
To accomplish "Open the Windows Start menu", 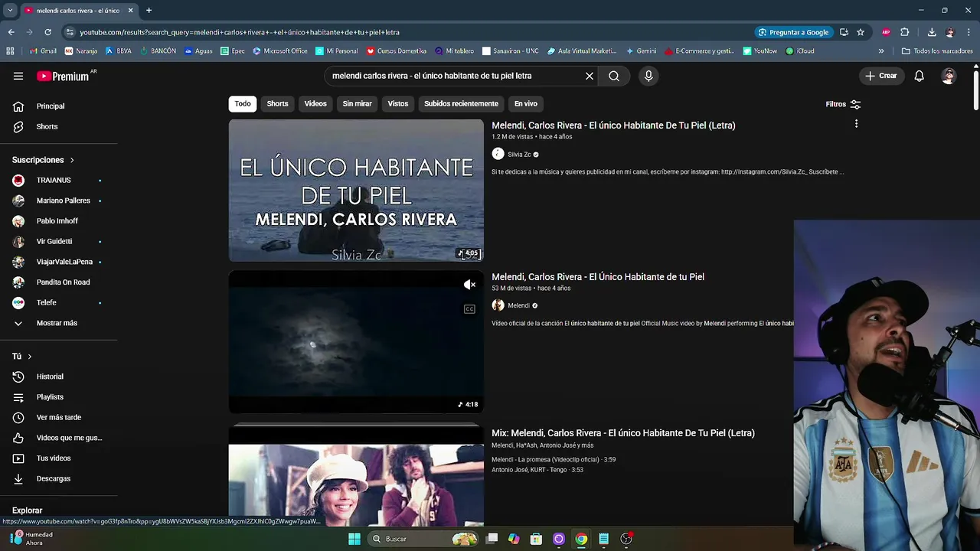I will (354, 539).
